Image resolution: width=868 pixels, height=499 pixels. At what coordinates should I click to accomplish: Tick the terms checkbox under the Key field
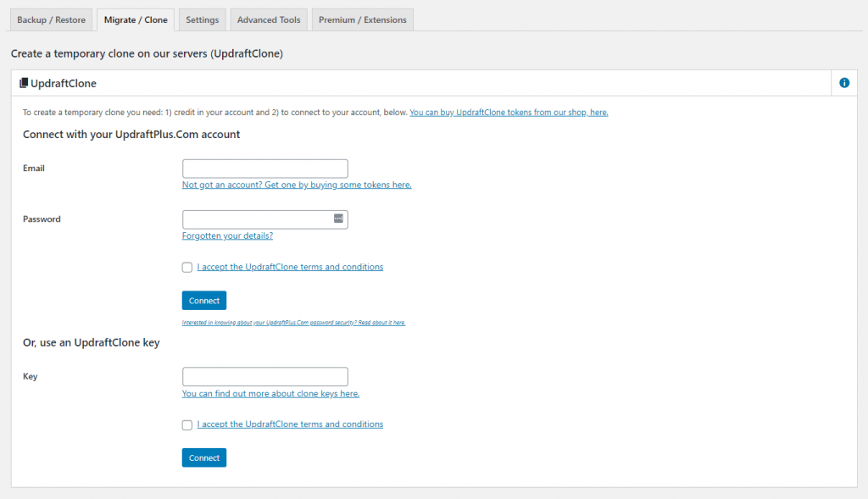tap(187, 425)
